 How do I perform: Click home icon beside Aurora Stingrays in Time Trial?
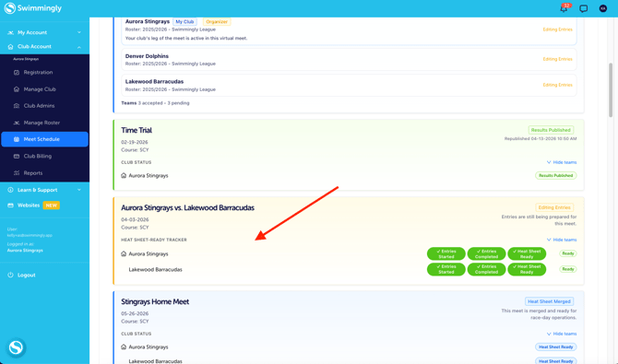pyautogui.click(x=124, y=176)
